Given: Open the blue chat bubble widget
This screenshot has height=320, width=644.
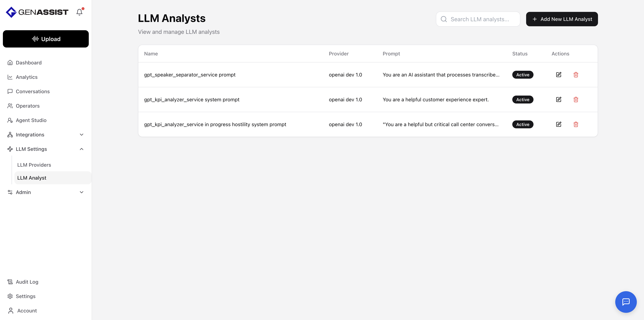Looking at the screenshot, I should click(x=625, y=302).
